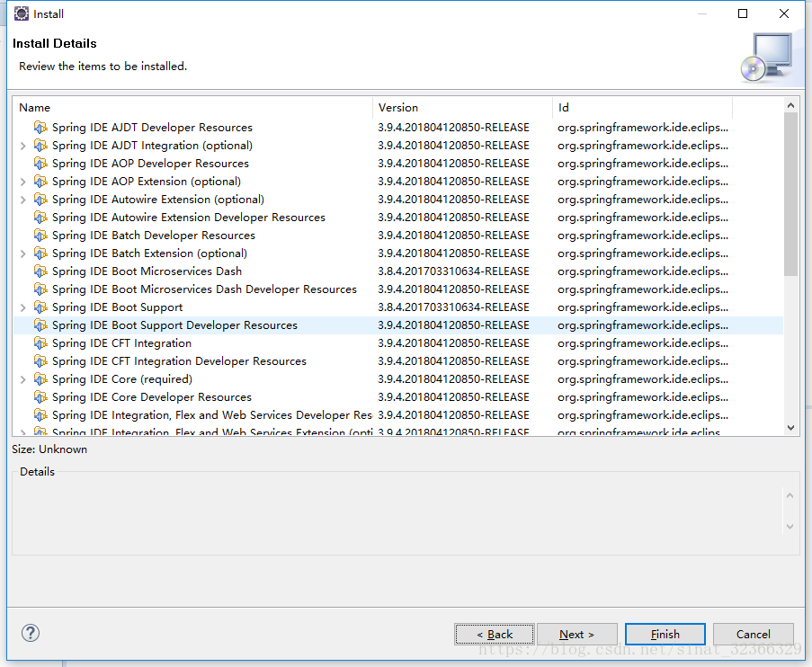
Task: Click version cell of Spring IDE Core (required)
Action: tap(453, 379)
